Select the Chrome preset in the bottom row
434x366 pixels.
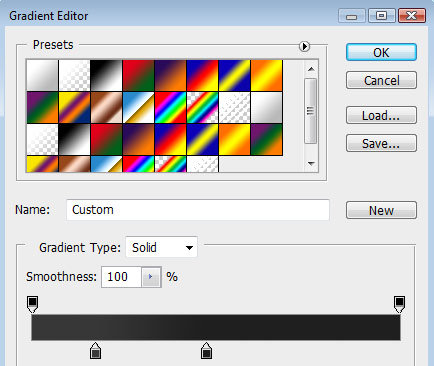click(x=106, y=164)
